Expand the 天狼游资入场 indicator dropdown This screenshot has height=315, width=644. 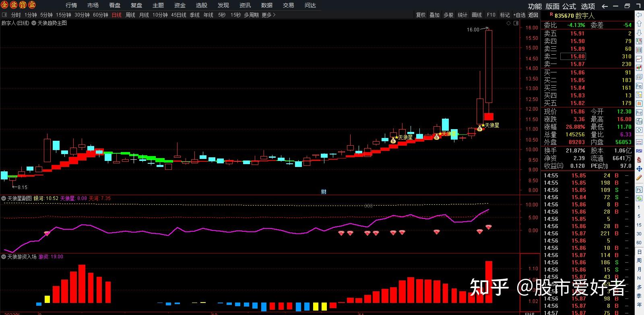[4, 257]
